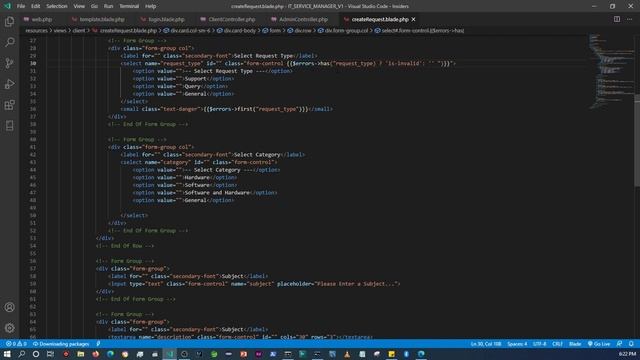Open the Terminal menu
640x360 pixels.
pos(129,6)
